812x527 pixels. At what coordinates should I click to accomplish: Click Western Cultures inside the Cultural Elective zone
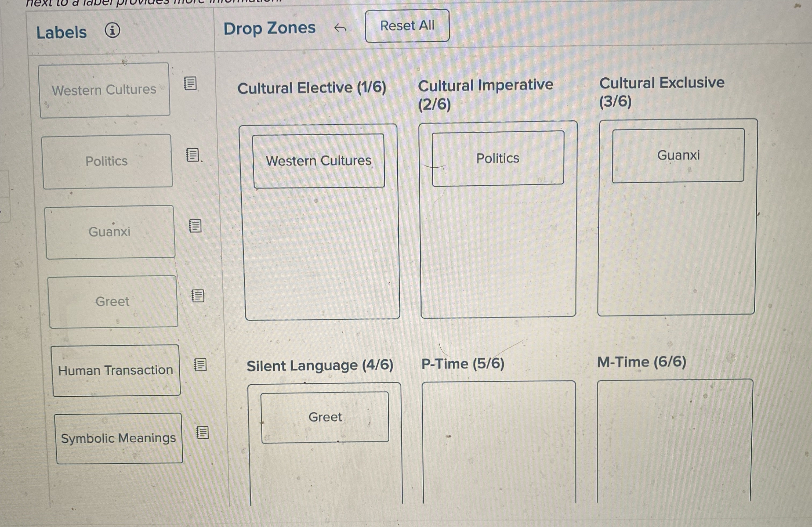tap(319, 160)
